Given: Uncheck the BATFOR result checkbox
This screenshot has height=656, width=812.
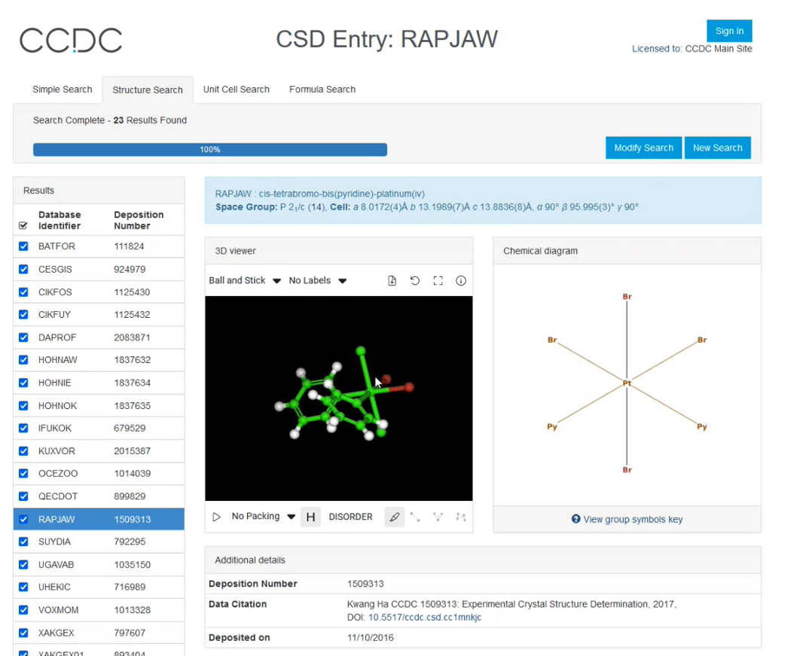Looking at the screenshot, I should point(23,246).
